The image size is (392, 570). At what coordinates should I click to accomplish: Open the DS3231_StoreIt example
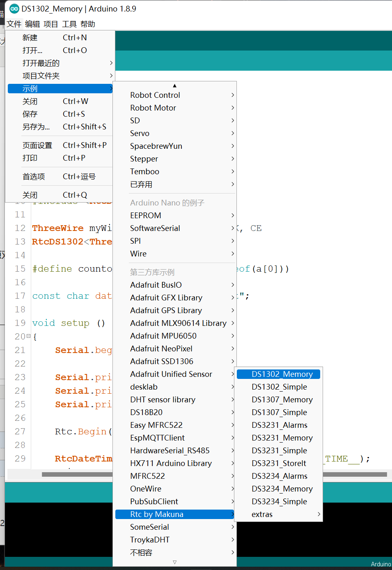coord(278,463)
